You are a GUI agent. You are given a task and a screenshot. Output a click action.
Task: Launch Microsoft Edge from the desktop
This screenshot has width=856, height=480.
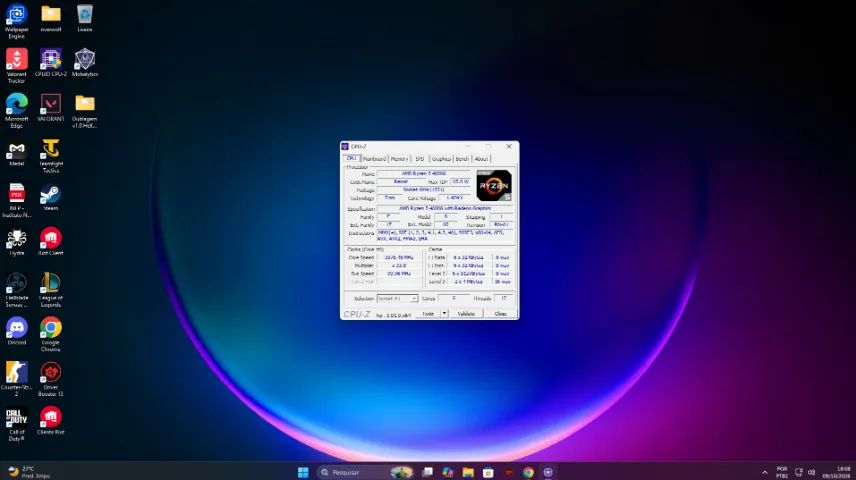(x=16, y=110)
